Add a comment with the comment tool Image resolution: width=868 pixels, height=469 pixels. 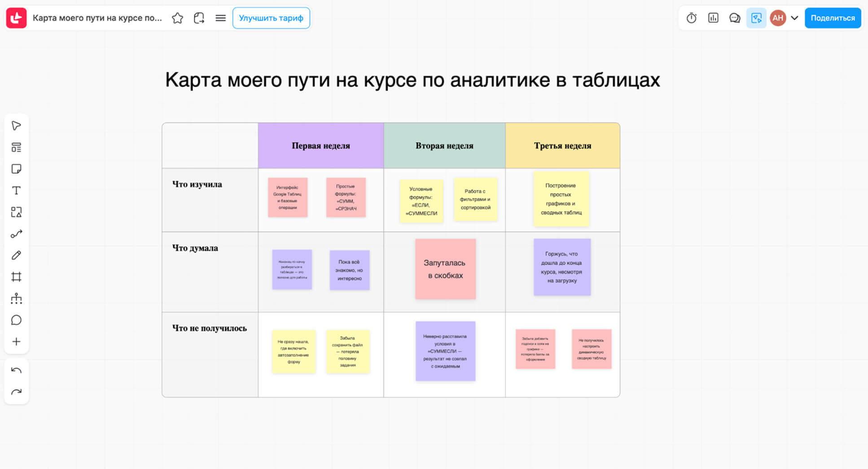point(16,320)
